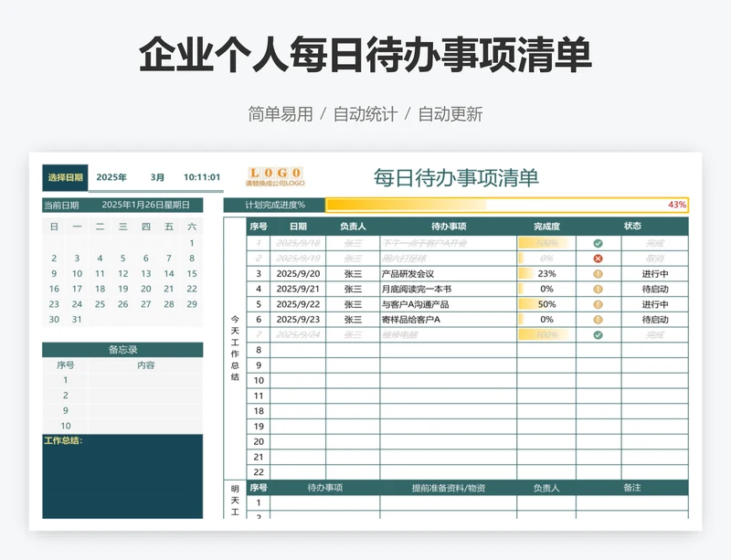This screenshot has height=560, width=731.
Task: Select calendar day 26
Action: pyautogui.click(x=122, y=304)
